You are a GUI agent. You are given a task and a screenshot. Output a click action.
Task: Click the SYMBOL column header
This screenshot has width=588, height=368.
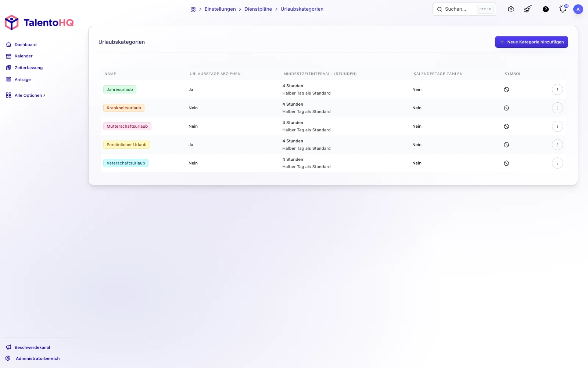513,74
